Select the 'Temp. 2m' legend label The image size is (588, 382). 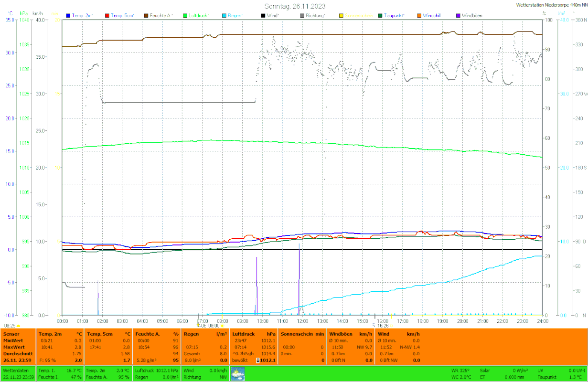[84, 16]
